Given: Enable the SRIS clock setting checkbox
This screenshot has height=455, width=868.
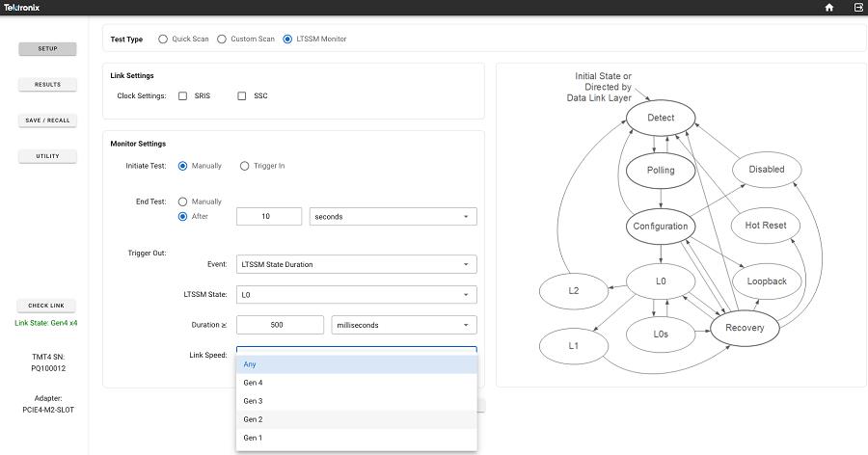Looking at the screenshot, I should click(183, 95).
